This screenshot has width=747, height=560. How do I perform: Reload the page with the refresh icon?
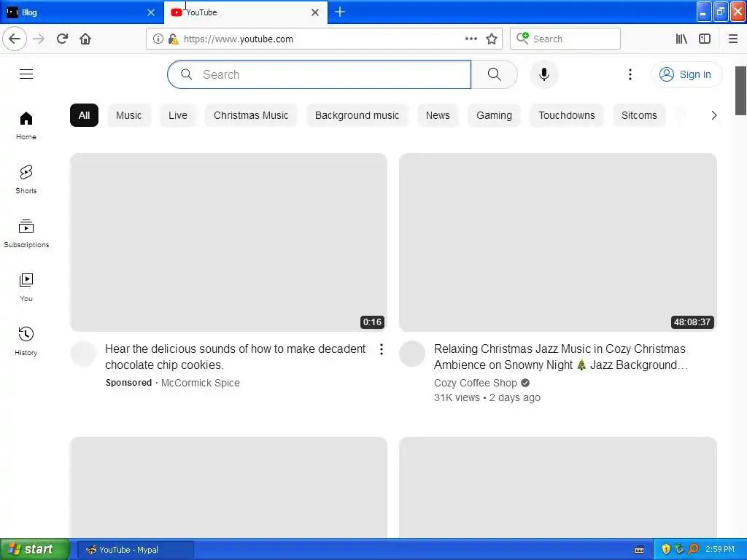(62, 39)
